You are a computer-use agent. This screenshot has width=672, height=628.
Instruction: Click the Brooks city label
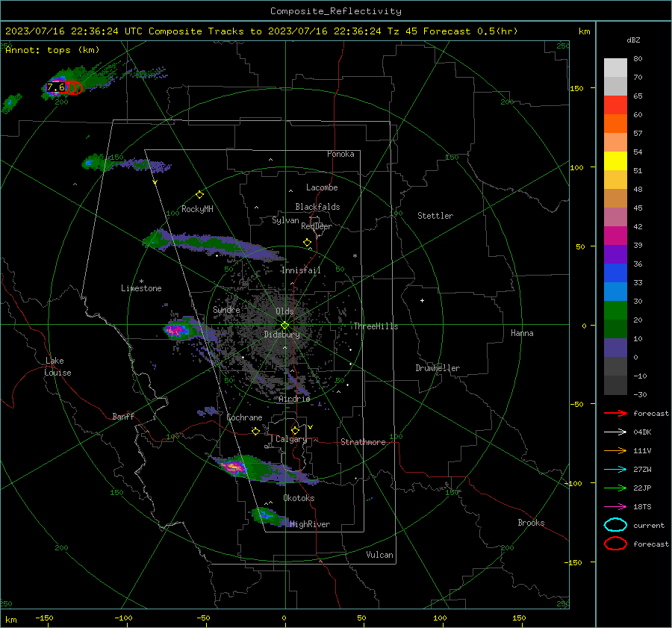point(531,523)
